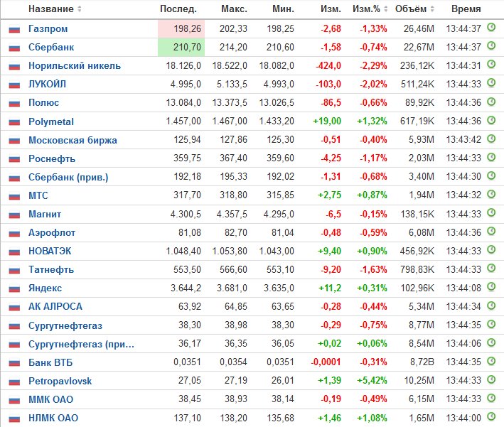
Task: Open the Норильский никель stock link
Action: (x=75, y=66)
